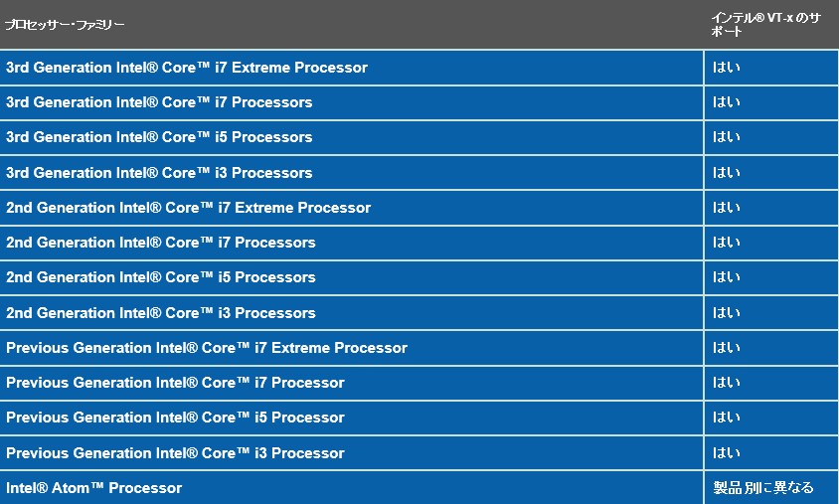Click 2nd Generation Intel Core i3 Processors
839x504 pixels.
(161, 313)
